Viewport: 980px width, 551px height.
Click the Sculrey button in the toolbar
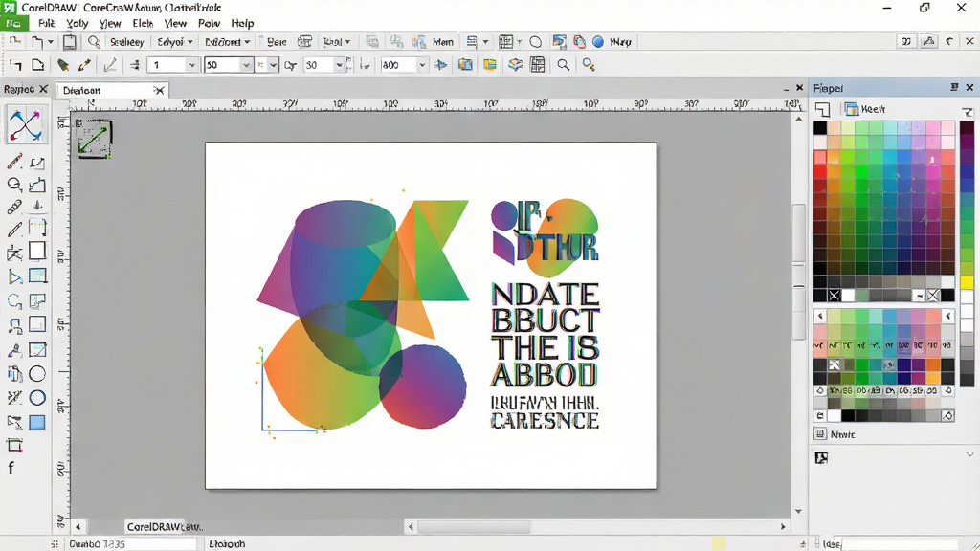coord(127,42)
